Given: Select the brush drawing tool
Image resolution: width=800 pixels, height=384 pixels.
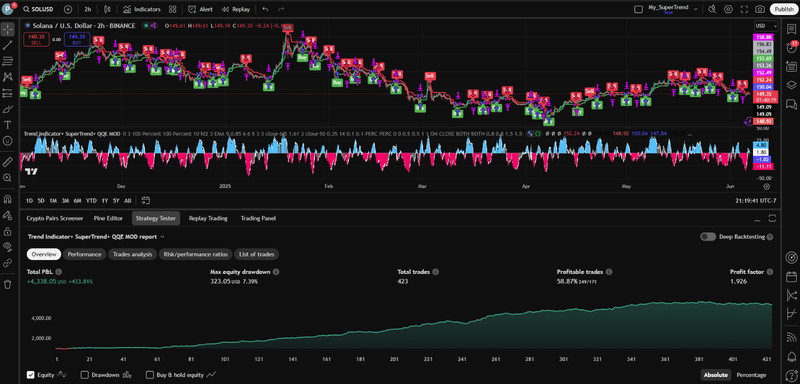Looking at the screenshot, I should pos(8,109).
